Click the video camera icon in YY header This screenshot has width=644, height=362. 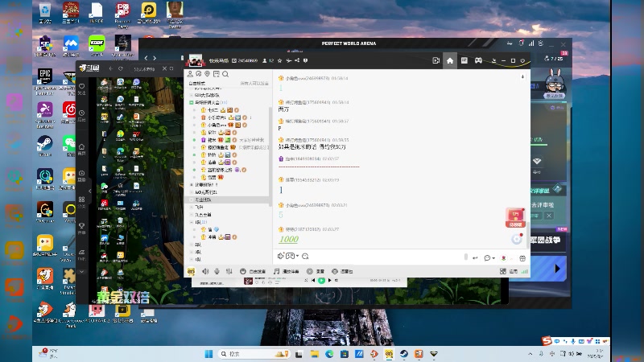tap(436, 61)
